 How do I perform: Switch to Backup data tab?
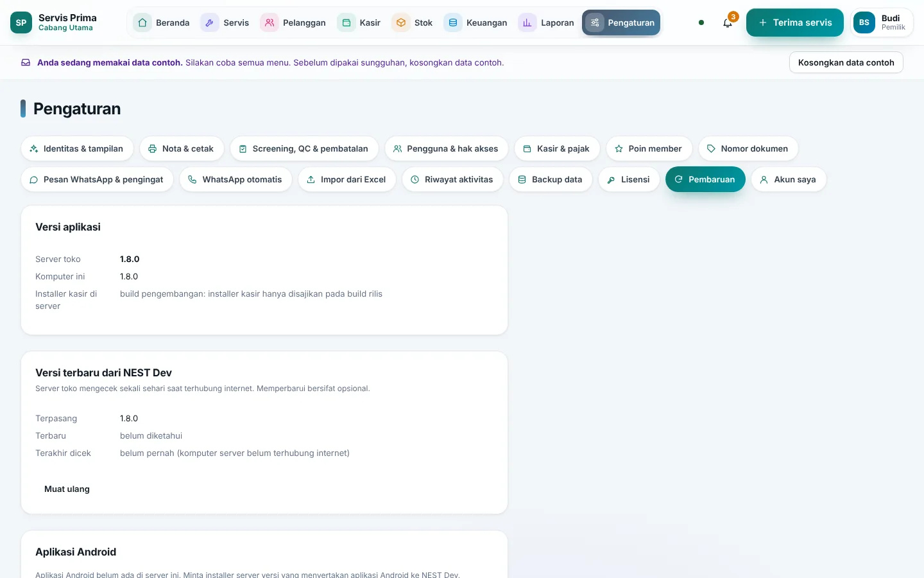(x=551, y=179)
